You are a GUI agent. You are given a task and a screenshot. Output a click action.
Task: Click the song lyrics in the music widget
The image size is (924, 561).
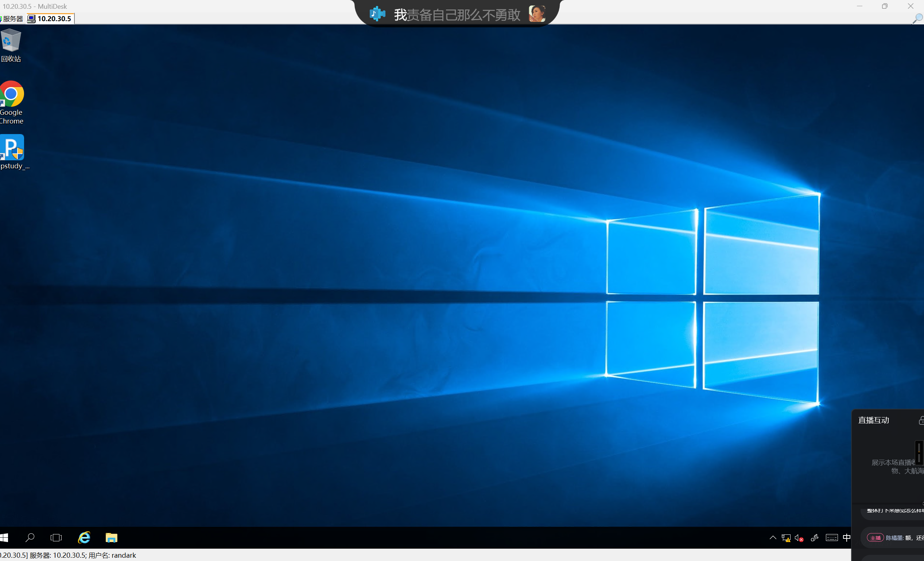tap(457, 15)
